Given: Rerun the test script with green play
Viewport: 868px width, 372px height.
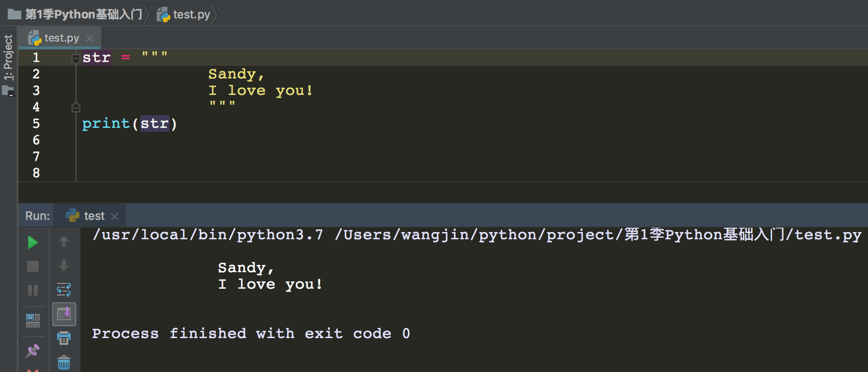Looking at the screenshot, I should tap(32, 242).
